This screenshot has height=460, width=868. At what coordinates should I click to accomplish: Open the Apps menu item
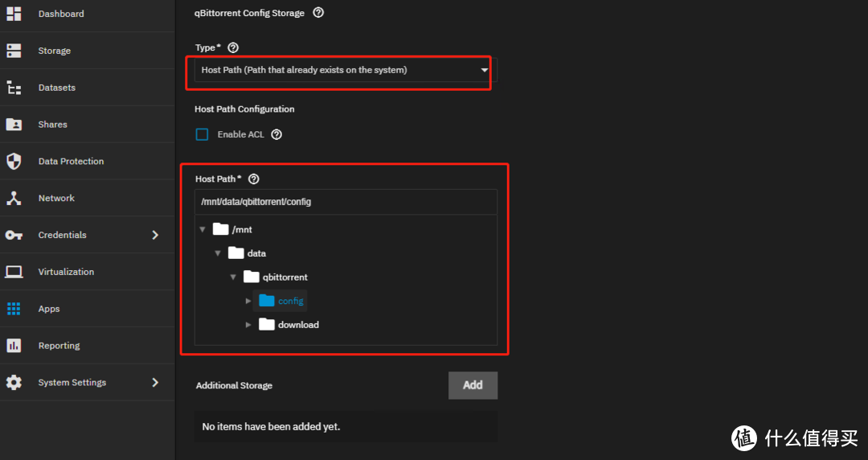[49, 309]
